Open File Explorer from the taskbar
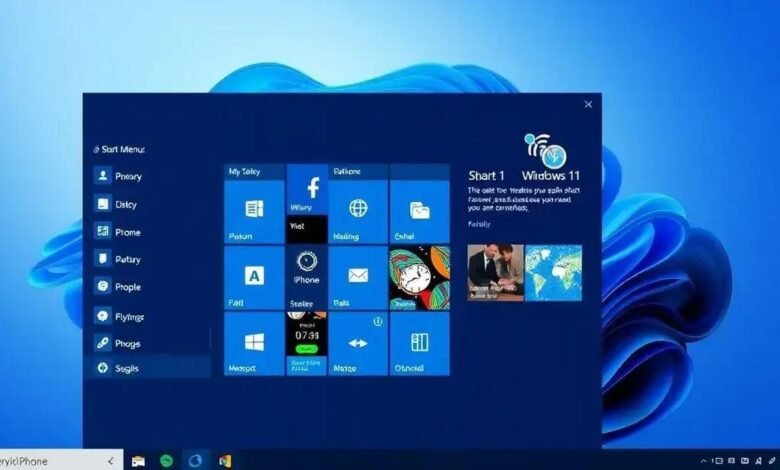This screenshot has width=780, height=470. pos(138,461)
